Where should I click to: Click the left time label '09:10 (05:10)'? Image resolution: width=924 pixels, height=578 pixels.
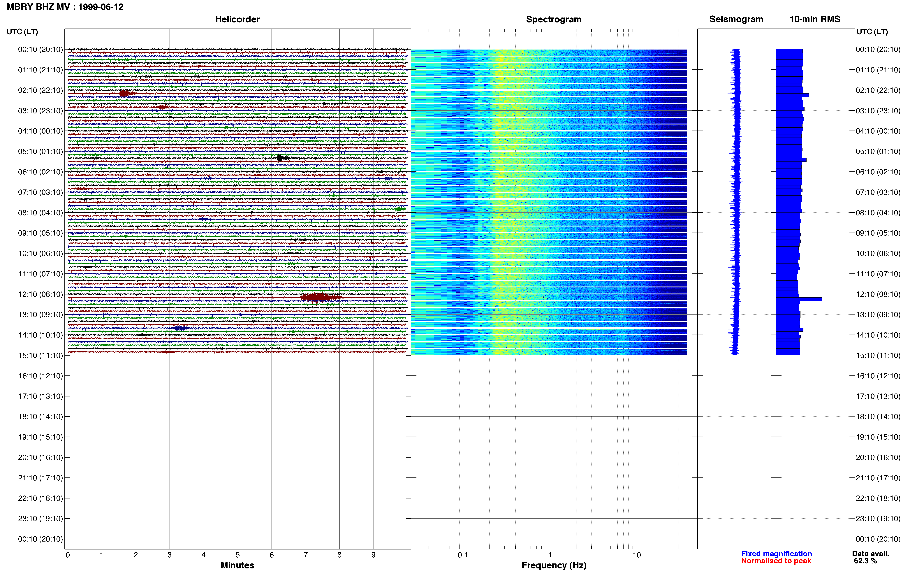click(x=40, y=233)
